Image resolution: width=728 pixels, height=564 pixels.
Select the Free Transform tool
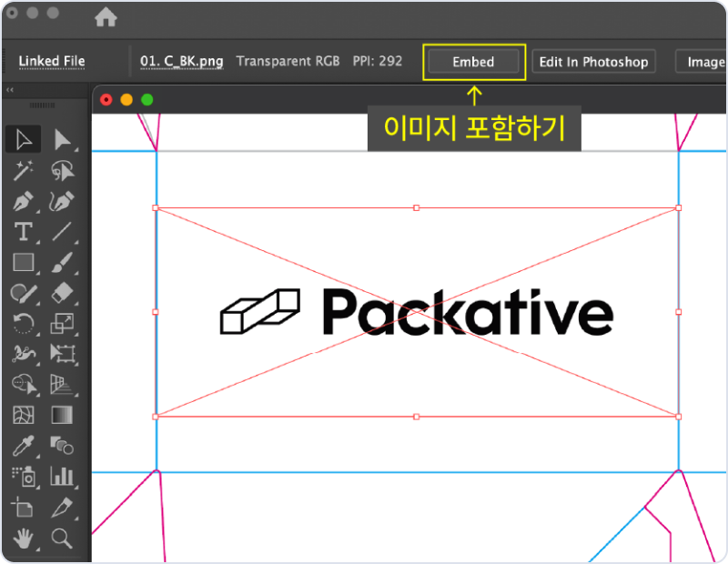[x=62, y=354]
